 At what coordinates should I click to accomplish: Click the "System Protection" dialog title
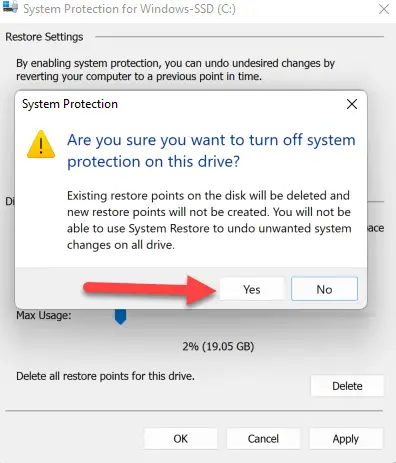pos(70,104)
